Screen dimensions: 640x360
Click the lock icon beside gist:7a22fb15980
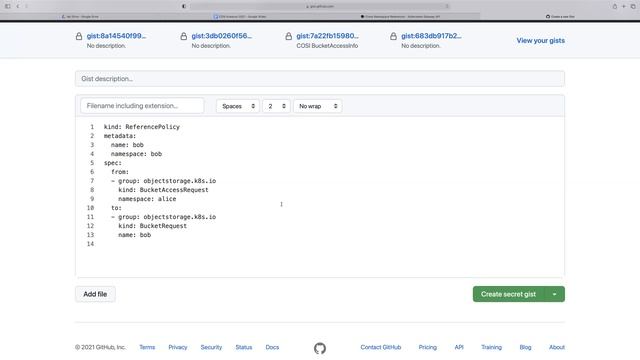[289, 36]
